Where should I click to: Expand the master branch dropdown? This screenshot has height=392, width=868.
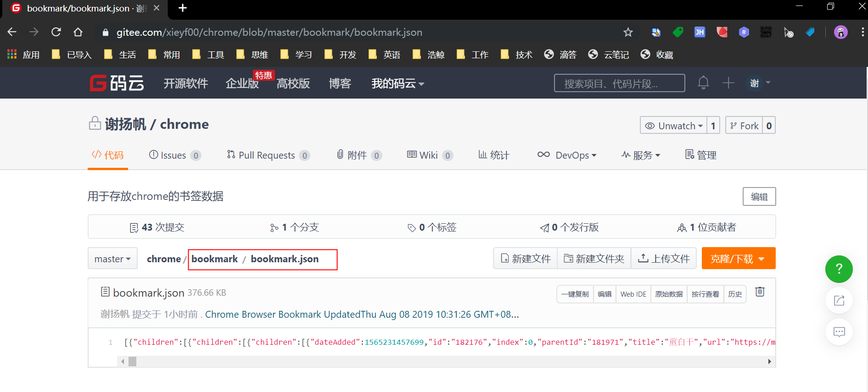pyautogui.click(x=112, y=259)
